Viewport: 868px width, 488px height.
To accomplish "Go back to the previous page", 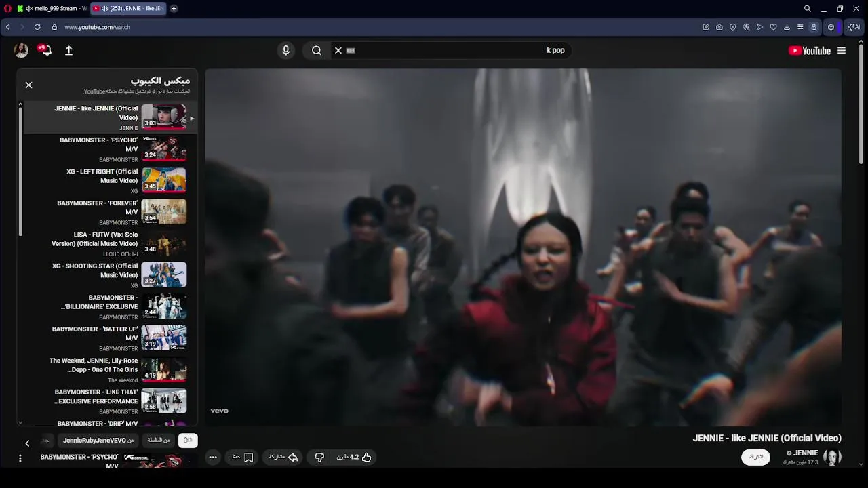I will pyautogui.click(x=7, y=27).
